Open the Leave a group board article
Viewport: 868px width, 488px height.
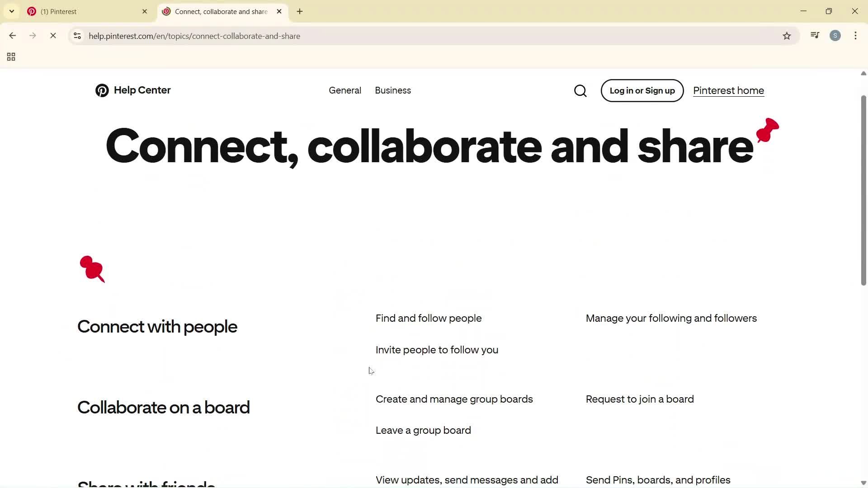point(423,430)
